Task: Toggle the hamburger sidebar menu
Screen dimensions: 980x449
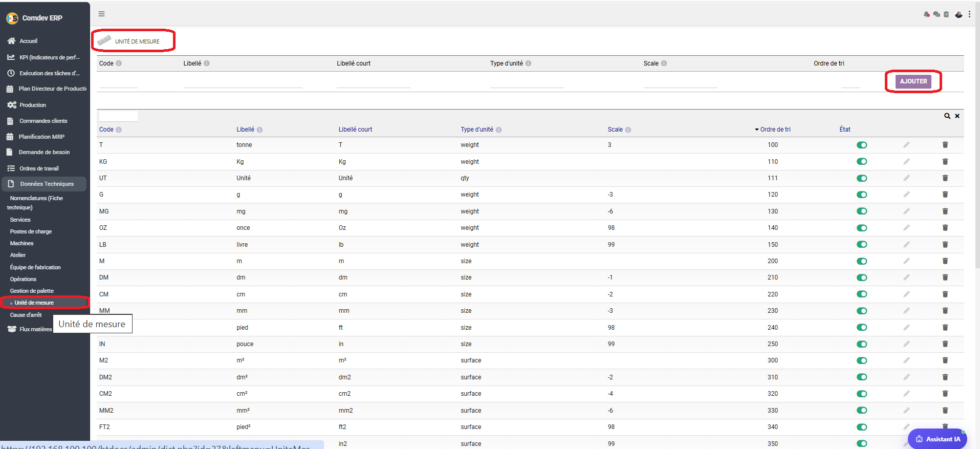Action: [x=101, y=14]
